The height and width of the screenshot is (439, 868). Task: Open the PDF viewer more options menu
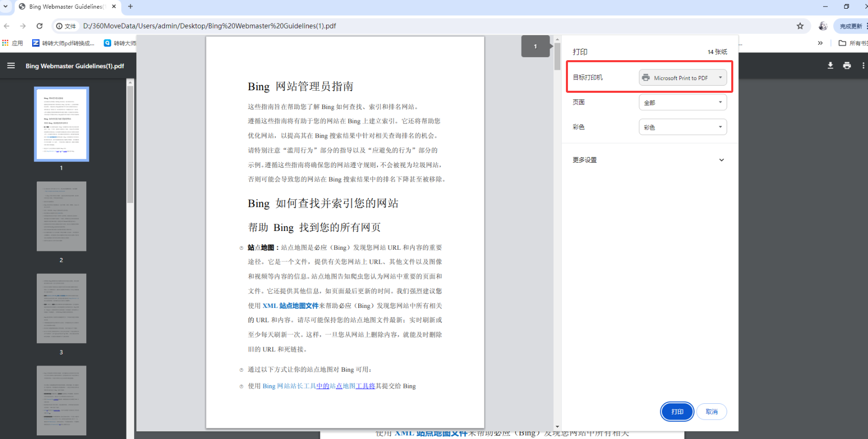click(863, 65)
